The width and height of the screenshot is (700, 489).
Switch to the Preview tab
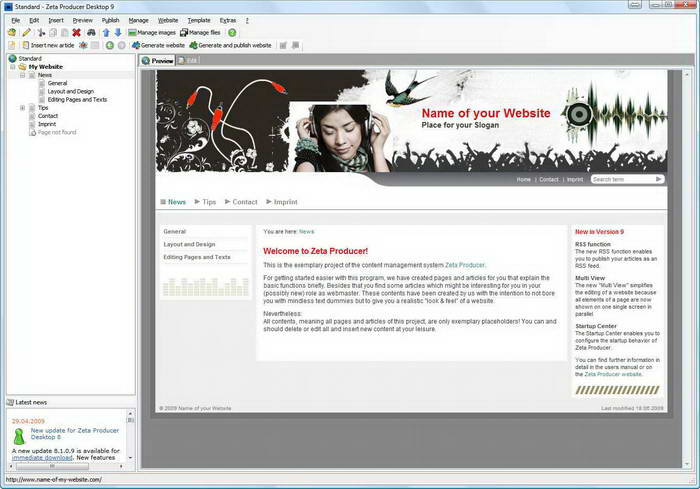pyautogui.click(x=157, y=61)
